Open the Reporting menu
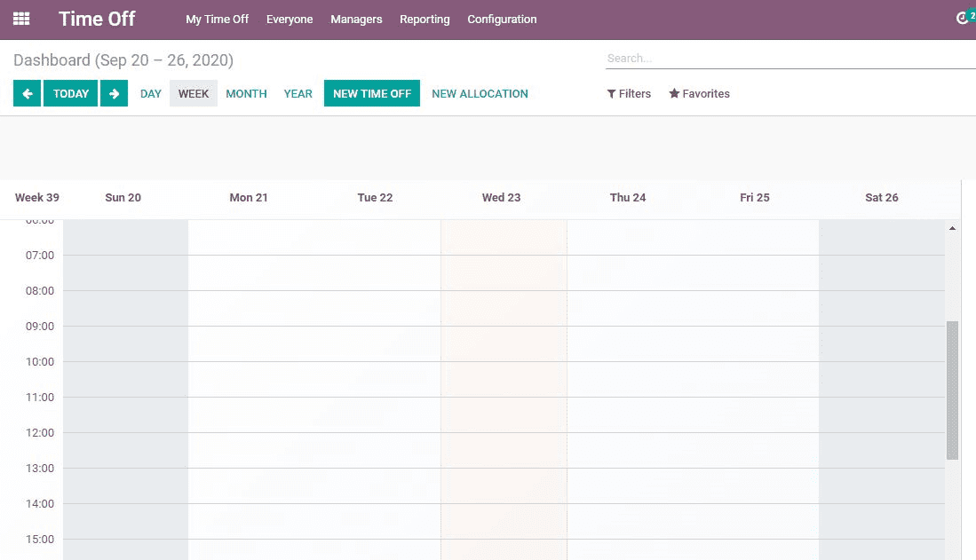The width and height of the screenshot is (976, 560). 425,20
